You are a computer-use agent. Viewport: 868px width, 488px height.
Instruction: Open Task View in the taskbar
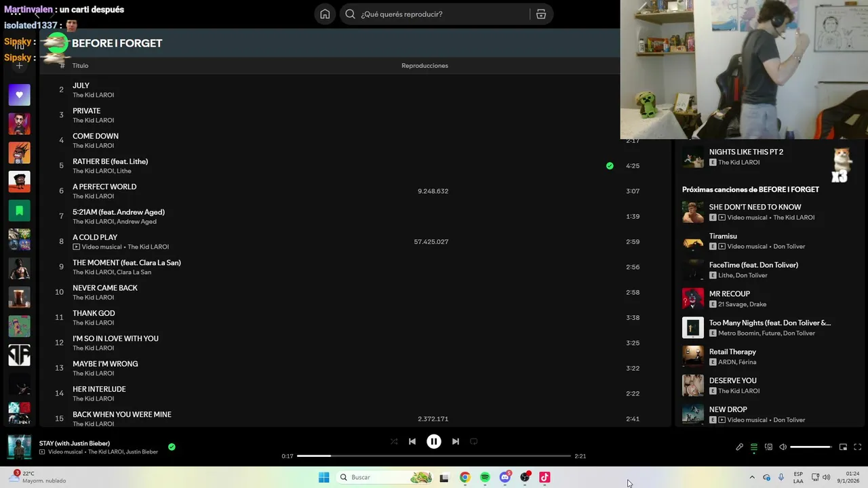pos(444,477)
